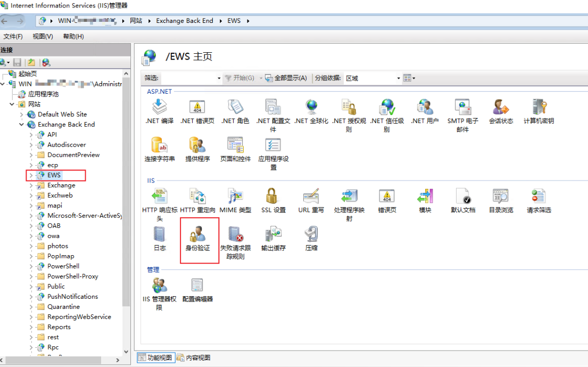Image resolution: width=588 pixels, height=367 pixels.
Task: Click the 全部显示(A) button
Action: point(286,78)
